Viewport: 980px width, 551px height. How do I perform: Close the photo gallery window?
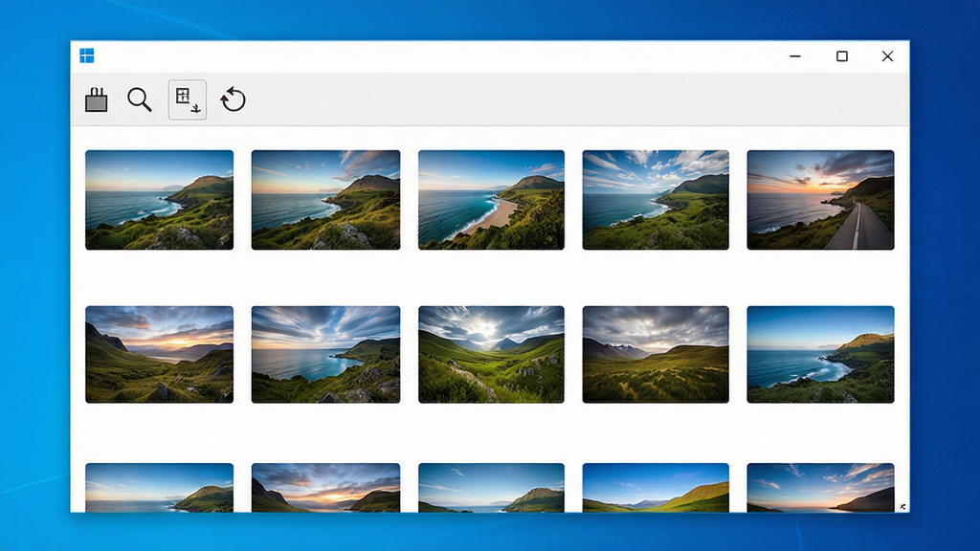click(887, 56)
